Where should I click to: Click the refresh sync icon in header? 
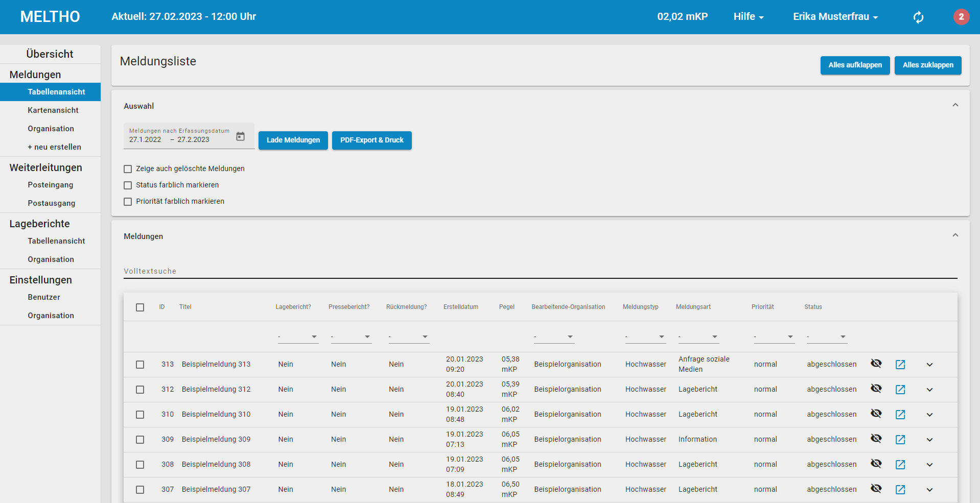click(918, 17)
